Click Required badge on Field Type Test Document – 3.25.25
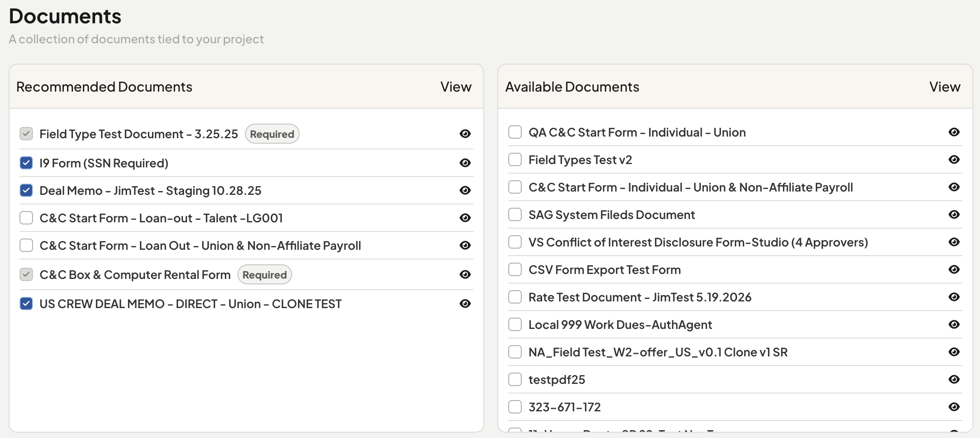 pos(272,134)
